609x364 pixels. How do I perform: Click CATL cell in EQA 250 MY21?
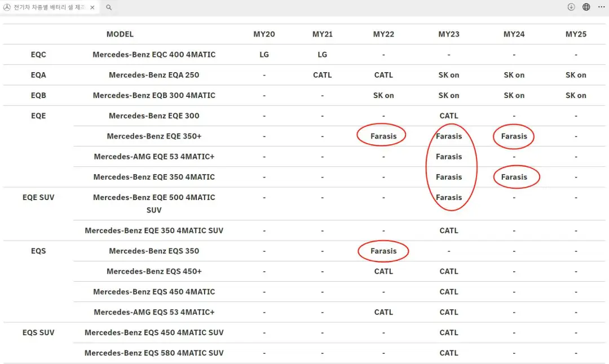(x=323, y=75)
